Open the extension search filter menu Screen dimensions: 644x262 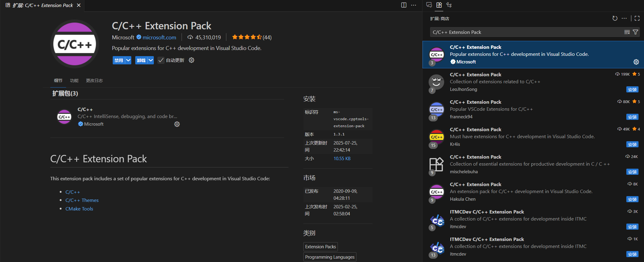tap(635, 32)
